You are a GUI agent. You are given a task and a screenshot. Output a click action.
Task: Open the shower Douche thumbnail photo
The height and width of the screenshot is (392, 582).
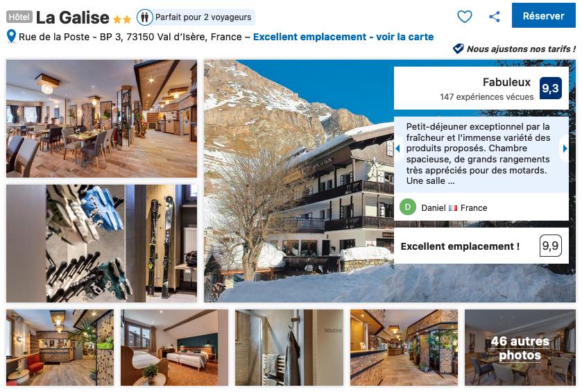click(x=289, y=348)
